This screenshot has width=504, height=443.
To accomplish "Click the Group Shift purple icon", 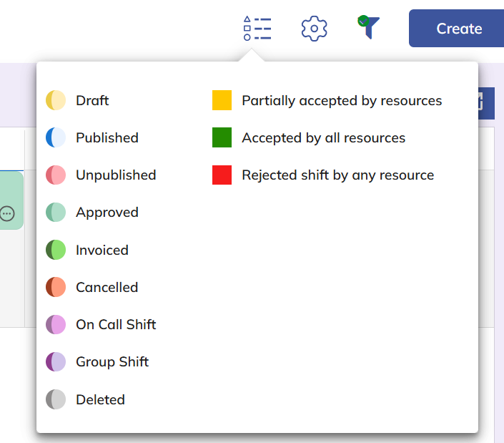I will (56, 361).
